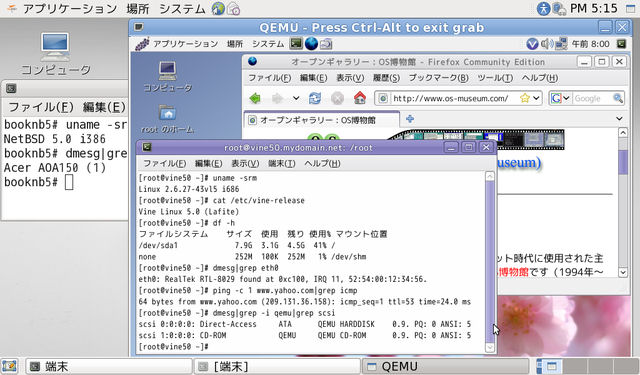Open host desktop コンピュータ icon

coord(56,54)
